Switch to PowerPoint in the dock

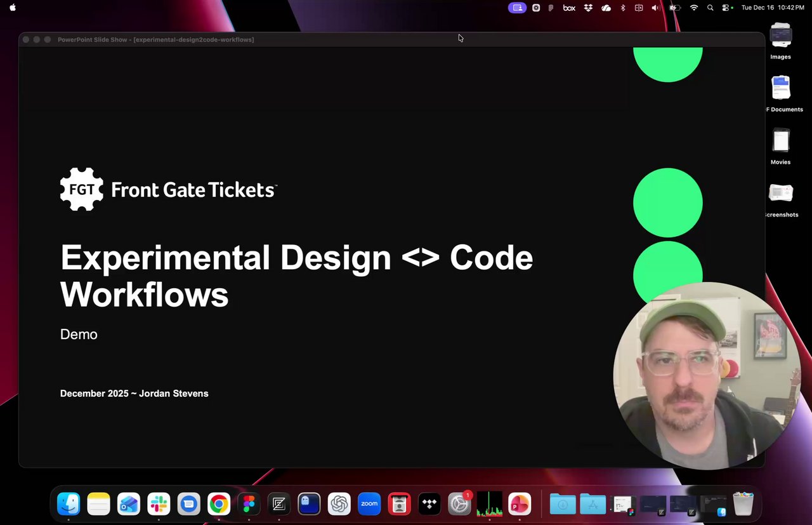click(x=520, y=504)
